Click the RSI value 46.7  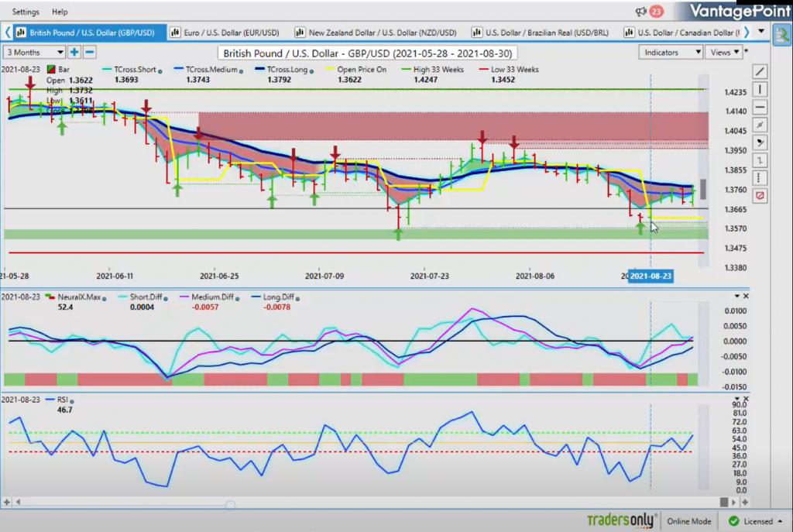pos(65,410)
